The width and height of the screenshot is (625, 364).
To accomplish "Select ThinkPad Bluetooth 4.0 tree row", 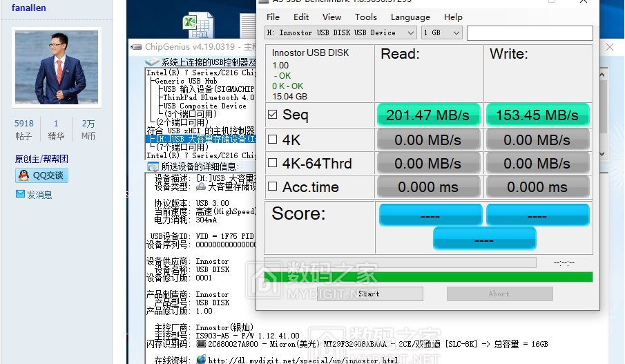I will click(x=209, y=97).
